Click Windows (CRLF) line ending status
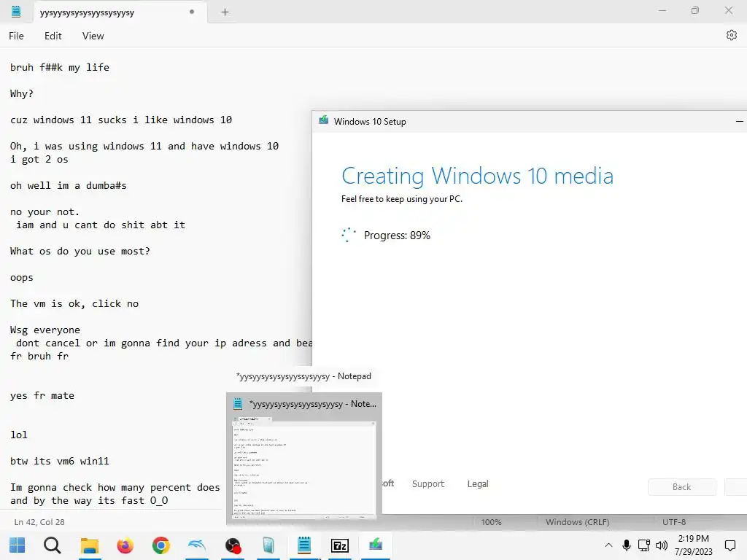This screenshot has height=560, width=747. pyautogui.click(x=578, y=522)
